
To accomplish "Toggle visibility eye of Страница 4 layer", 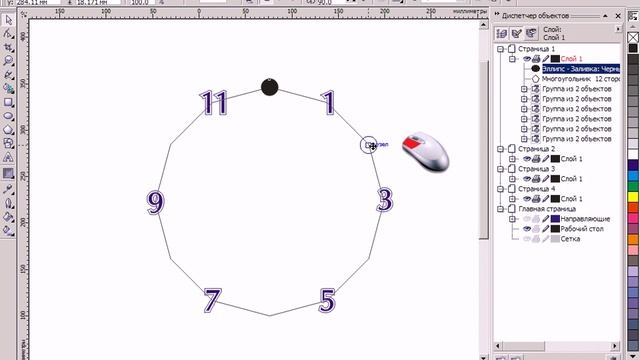I will [527, 199].
